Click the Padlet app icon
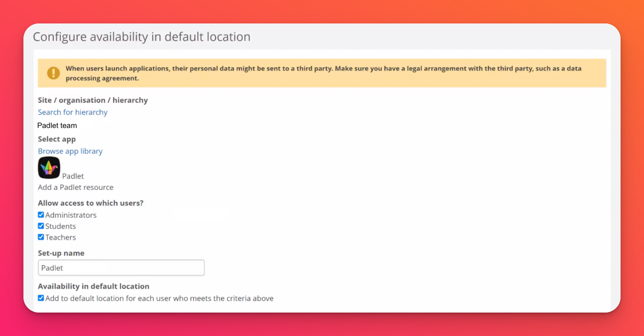This screenshot has width=644, height=336. coord(49,168)
